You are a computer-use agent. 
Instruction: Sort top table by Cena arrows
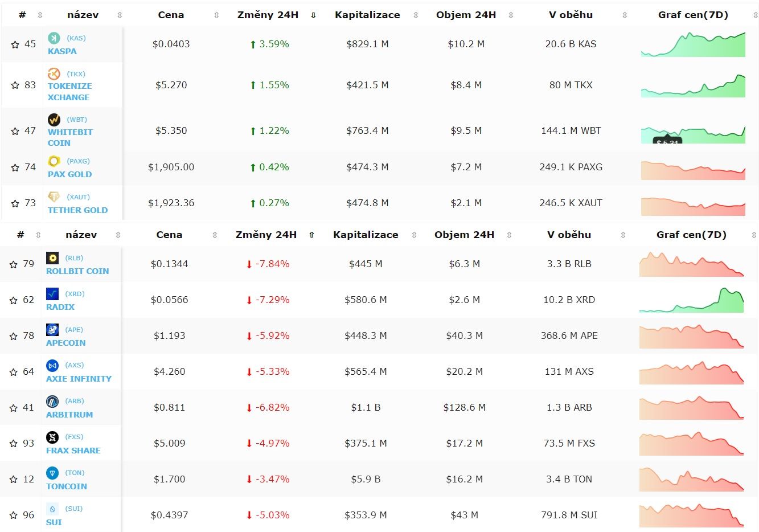pyautogui.click(x=216, y=15)
